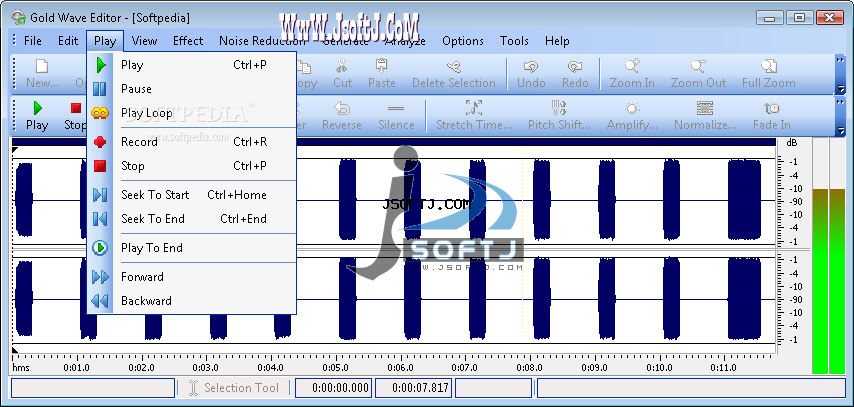Open the View menu
This screenshot has height=407, width=854.
[144, 41]
